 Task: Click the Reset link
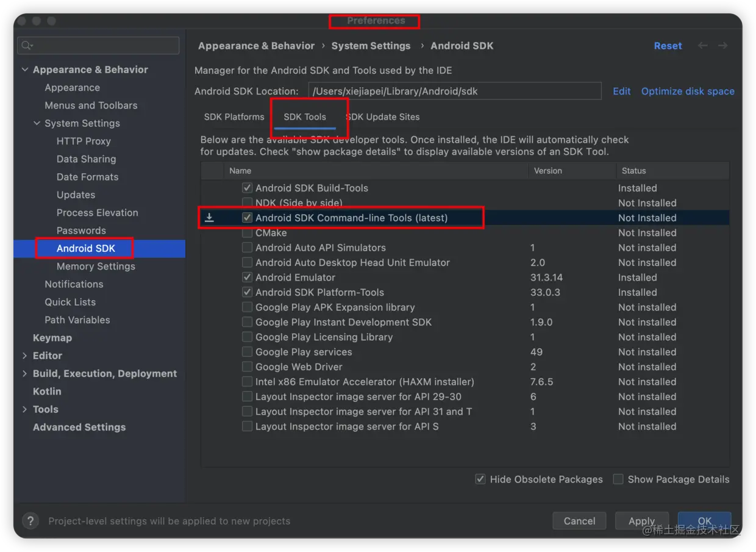pos(668,46)
